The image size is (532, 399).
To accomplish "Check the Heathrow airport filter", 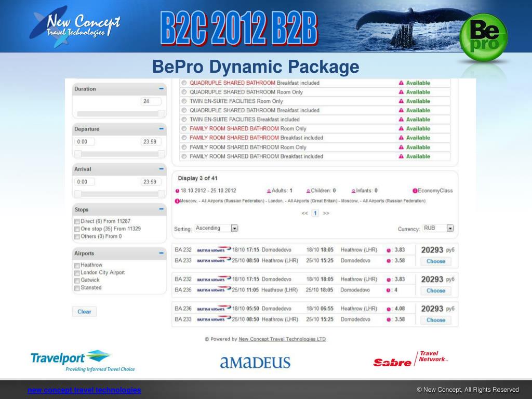I will pos(77,265).
